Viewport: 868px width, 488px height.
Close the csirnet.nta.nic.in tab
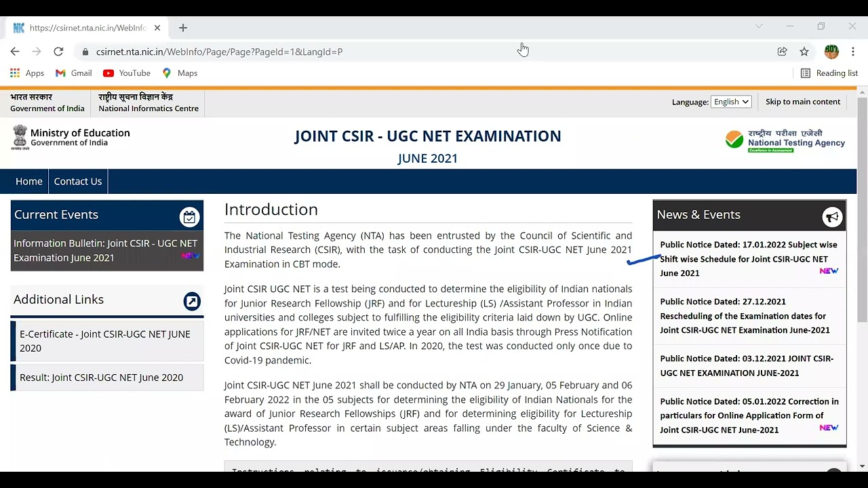[157, 28]
